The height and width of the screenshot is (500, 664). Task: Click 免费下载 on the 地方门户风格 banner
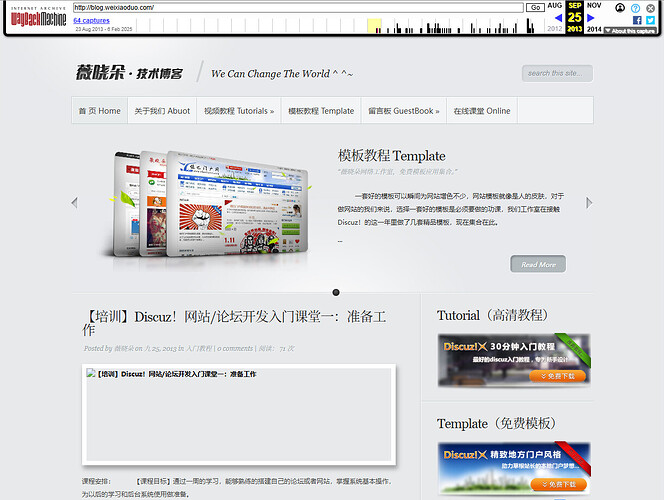(x=558, y=484)
